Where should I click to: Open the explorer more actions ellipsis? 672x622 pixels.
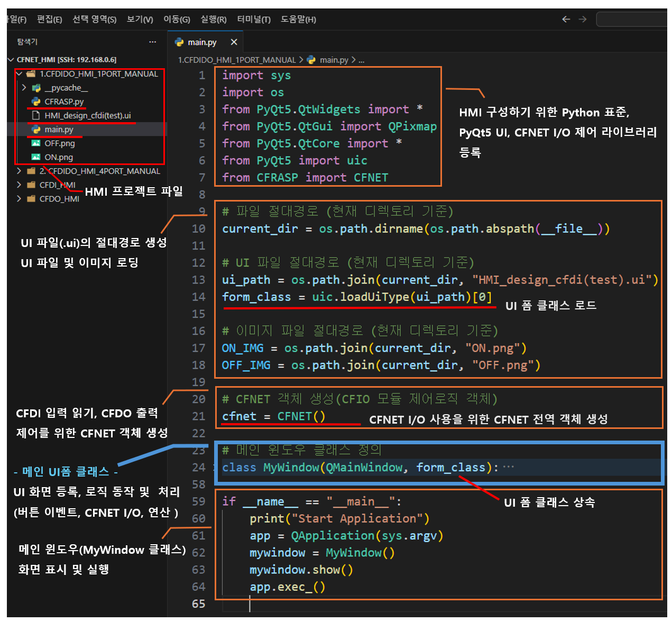pyautogui.click(x=152, y=42)
